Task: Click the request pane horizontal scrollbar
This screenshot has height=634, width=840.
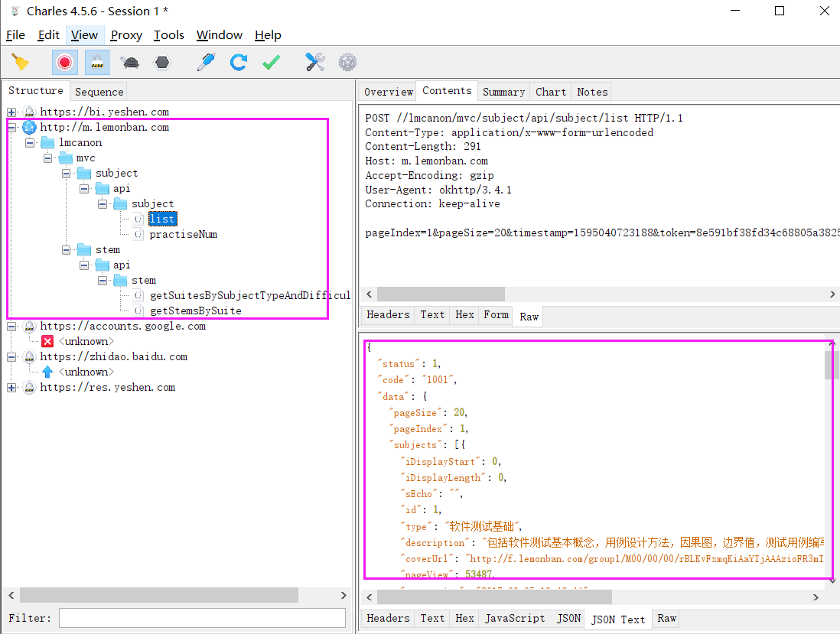Action: (441, 294)
